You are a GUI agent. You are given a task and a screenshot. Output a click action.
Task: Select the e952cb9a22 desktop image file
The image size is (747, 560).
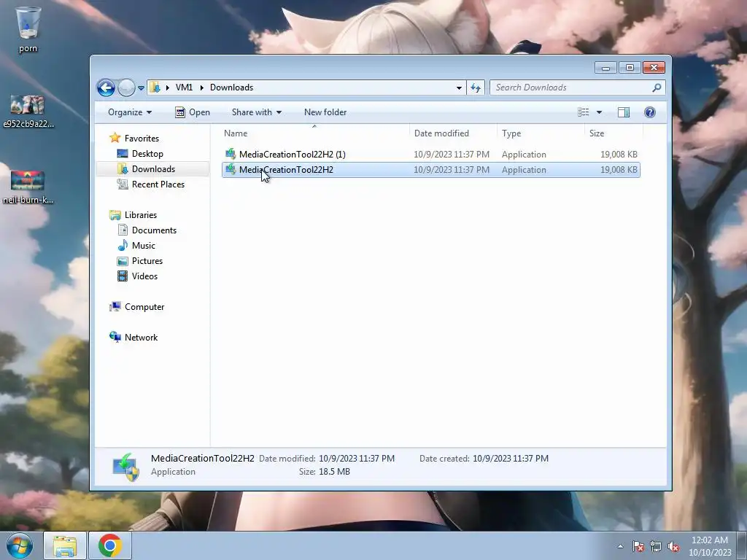tap(28, 112)
